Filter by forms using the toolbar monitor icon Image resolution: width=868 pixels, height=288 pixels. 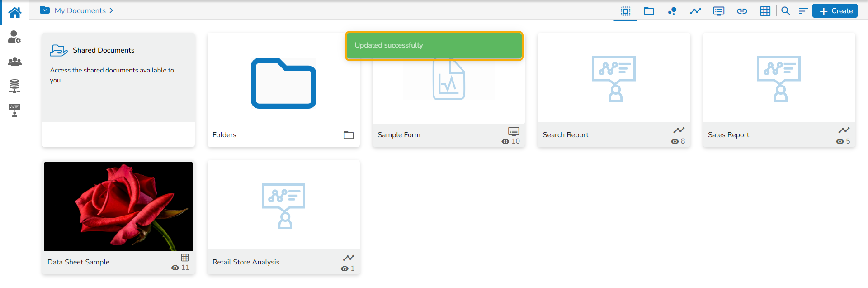pyautogui.click(x=718, y=11)
